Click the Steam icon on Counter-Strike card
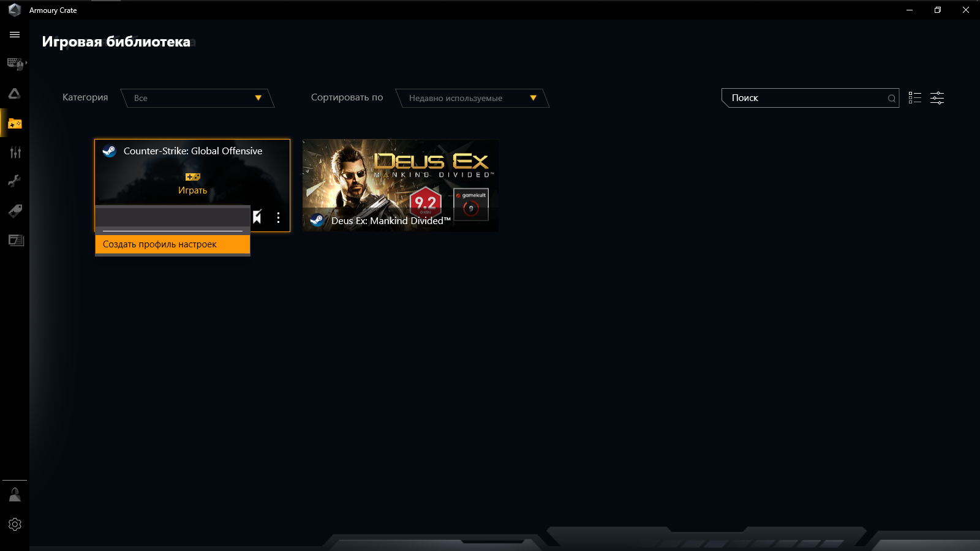The width and height of the screenshot is (980, 551). (109, 151)
